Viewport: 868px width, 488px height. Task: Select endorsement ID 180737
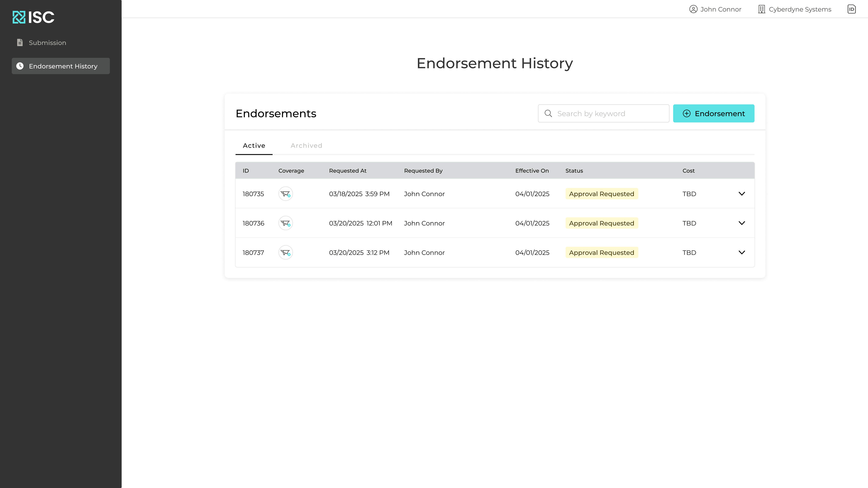(x=253, y=253)
